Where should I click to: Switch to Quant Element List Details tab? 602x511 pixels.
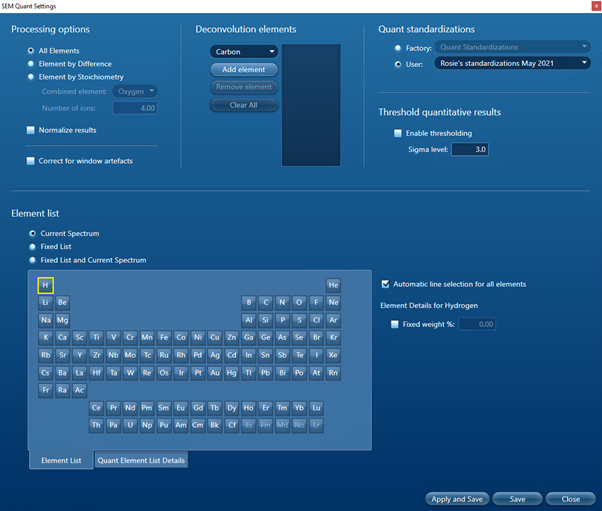click(141, 460)
